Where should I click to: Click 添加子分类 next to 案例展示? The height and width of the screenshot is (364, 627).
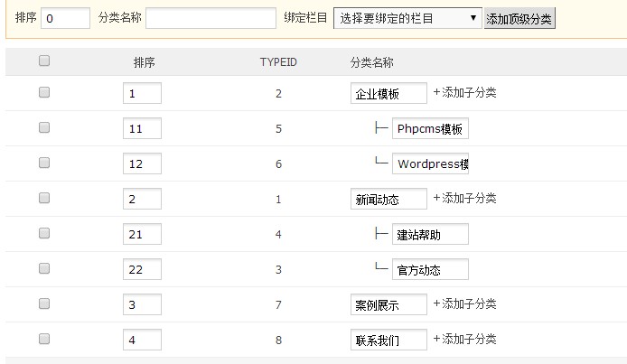pyautogui.click(x=464, y=304)
